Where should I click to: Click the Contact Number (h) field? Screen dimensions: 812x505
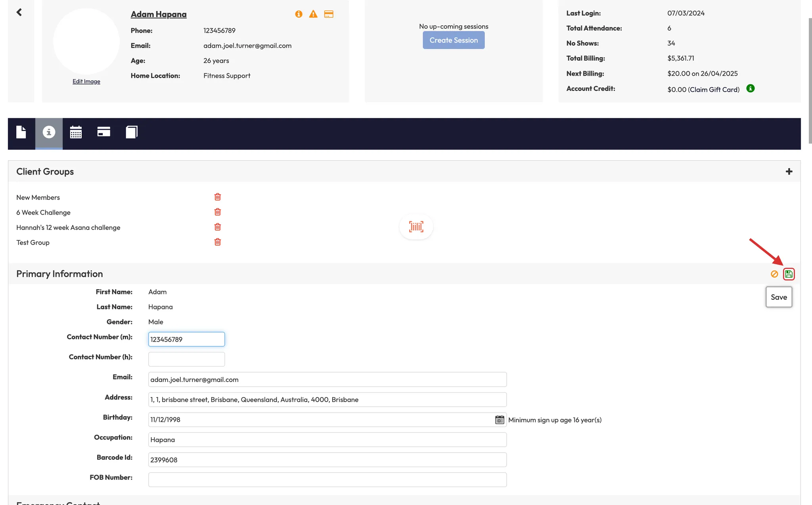(x=186, y=359)
